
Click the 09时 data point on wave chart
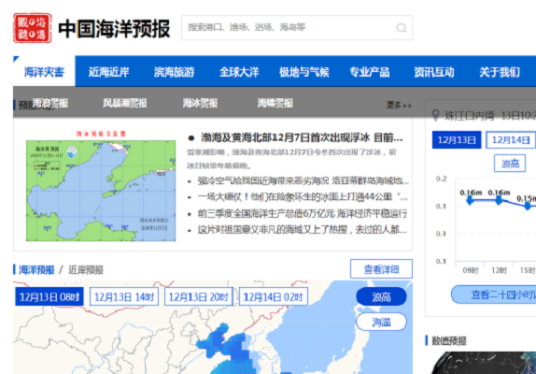coord(470,200)
